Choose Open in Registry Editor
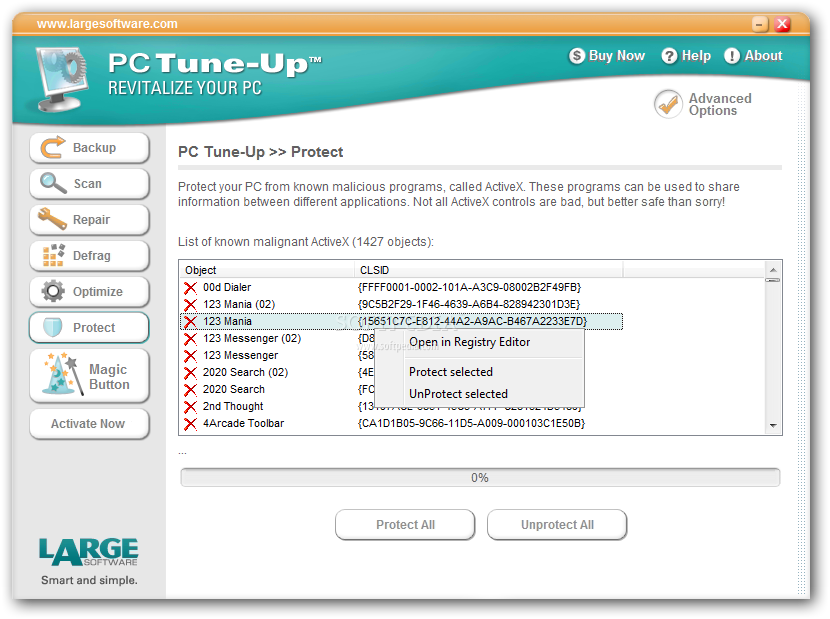The width and height of the screenshot is (830, 619). coord(470,342)
